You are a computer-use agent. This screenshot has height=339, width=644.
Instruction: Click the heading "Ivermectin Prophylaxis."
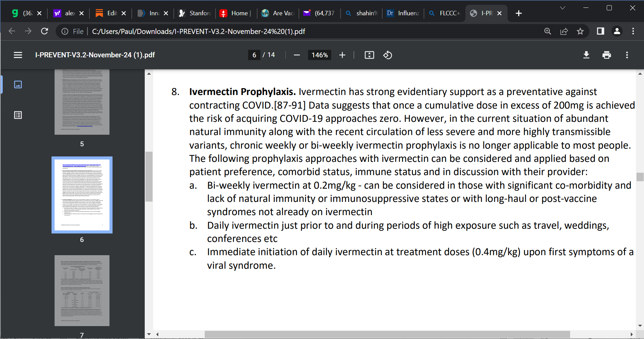click(242, 92)
